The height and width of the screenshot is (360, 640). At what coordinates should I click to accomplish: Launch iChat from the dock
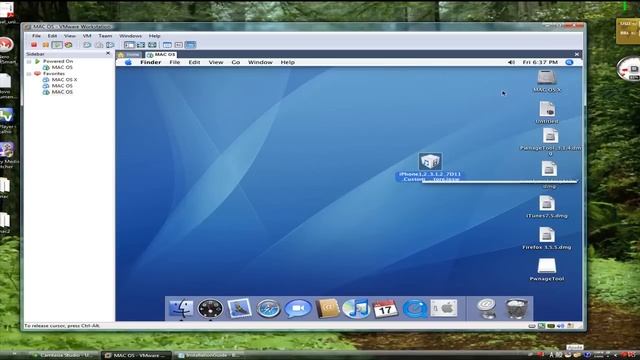point(298,309)
